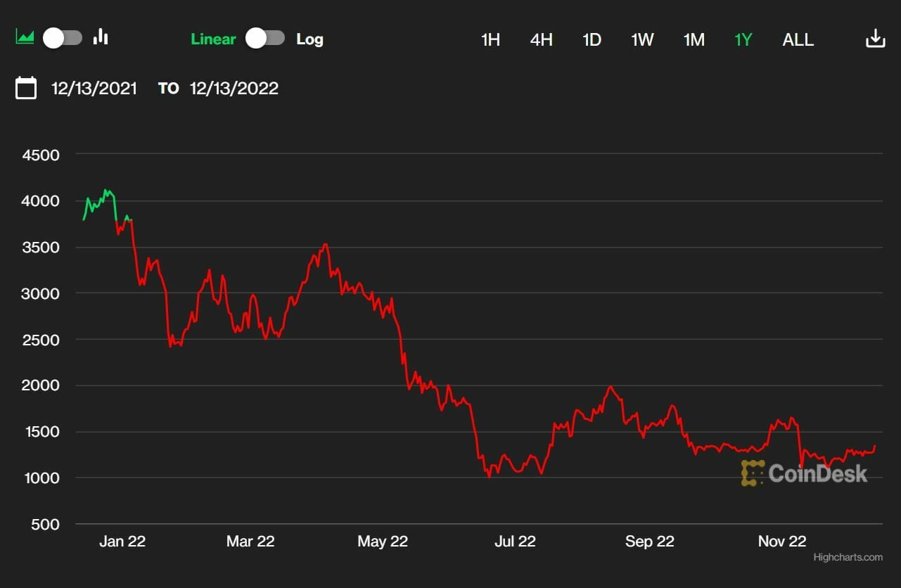Select the Linear scale label
The image size is (901, 588).
[213, 39]
